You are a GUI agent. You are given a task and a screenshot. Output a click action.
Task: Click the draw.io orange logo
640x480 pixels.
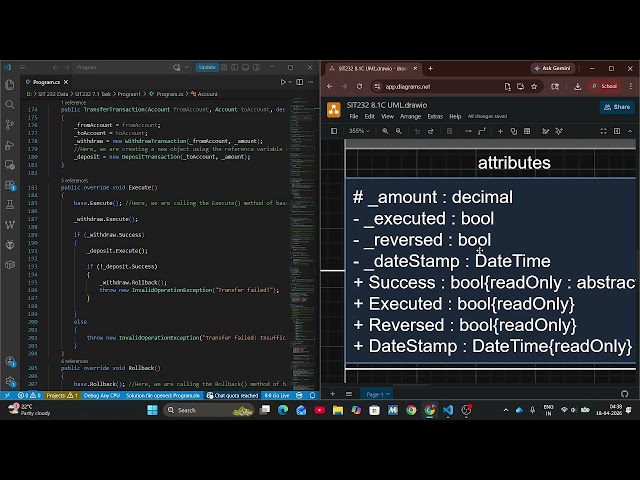click(x=334, y=110)
